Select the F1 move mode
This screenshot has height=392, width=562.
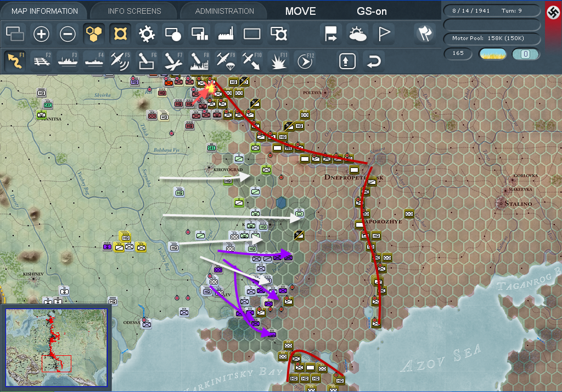point(15,60)
